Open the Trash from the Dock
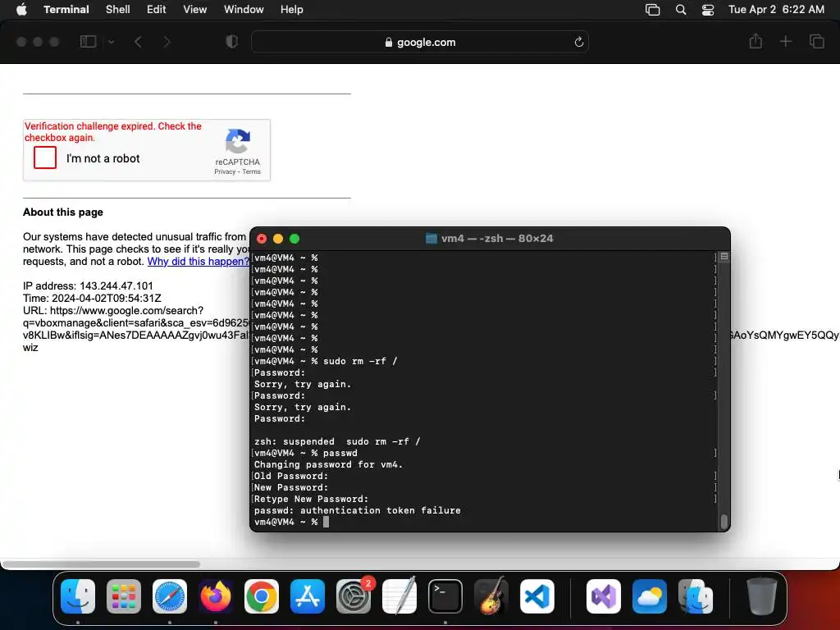840x630 pixels. (762, 596)
